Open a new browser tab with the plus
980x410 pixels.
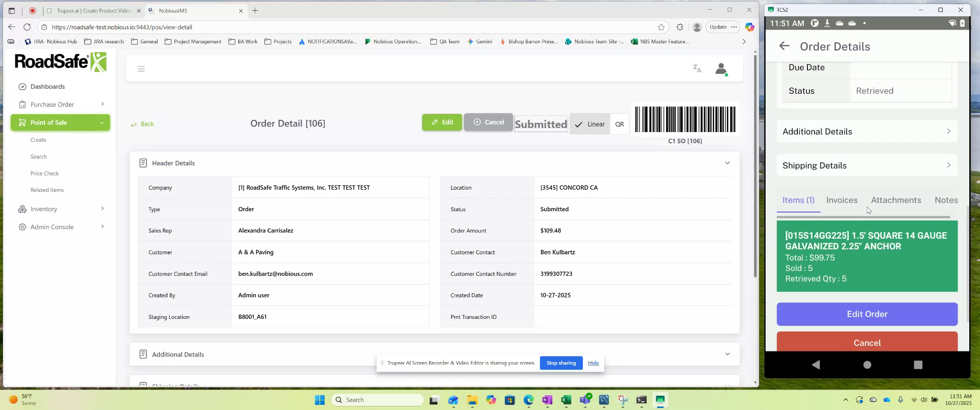tap(255, 10)
